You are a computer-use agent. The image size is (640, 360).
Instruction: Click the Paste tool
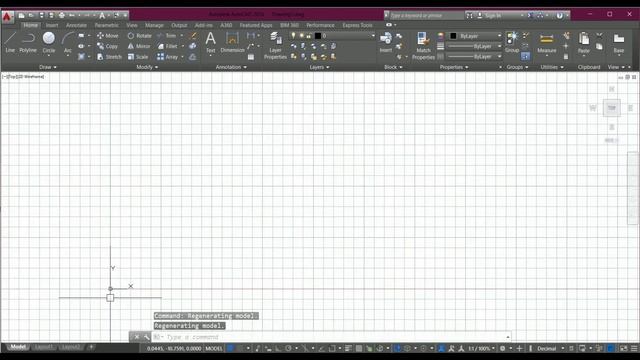[x=584, y=43]
